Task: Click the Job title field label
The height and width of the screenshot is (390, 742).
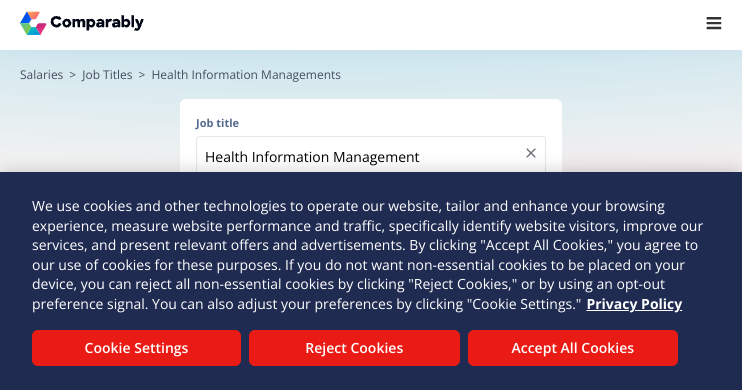Action: pos(217,123)
